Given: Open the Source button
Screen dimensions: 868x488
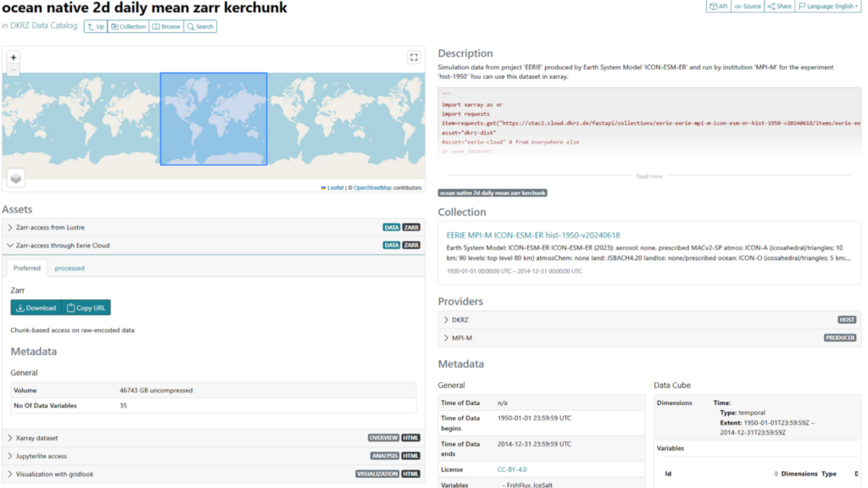Looking at the screenshot, I should coord(748,6).
